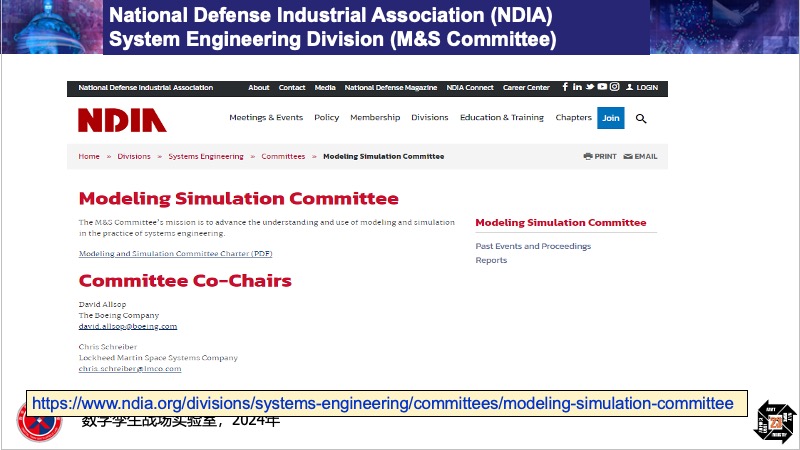Open the ndia.org URL in yellow box
This screenshot has width=800, height=450.
[383, 404]
